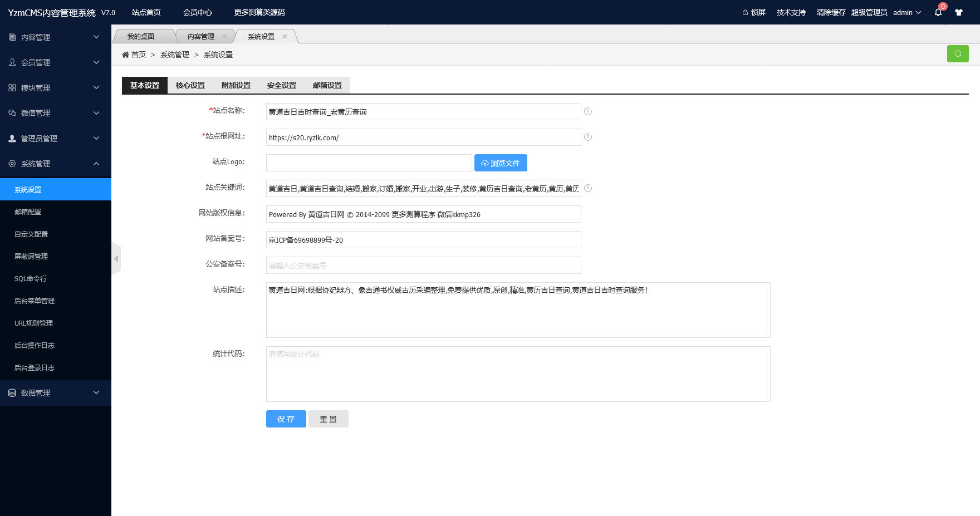Click help icon beside site name field
The height and width of the screenshot is (516, 980).
click(588, 112)
